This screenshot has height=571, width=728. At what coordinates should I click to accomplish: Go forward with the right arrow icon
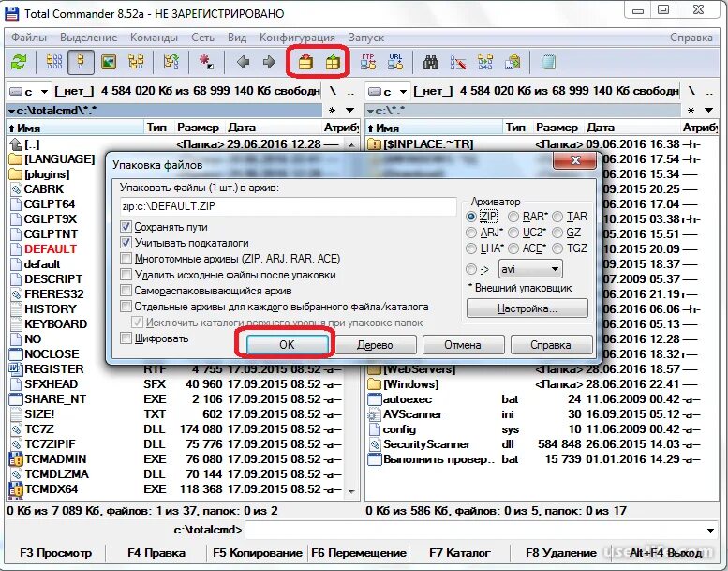click(x=269, y=62)
